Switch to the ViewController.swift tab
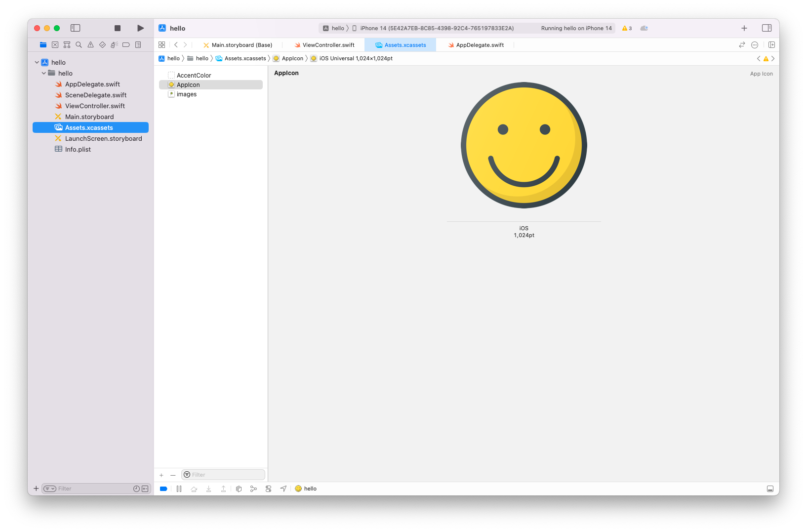 point(324,45)
